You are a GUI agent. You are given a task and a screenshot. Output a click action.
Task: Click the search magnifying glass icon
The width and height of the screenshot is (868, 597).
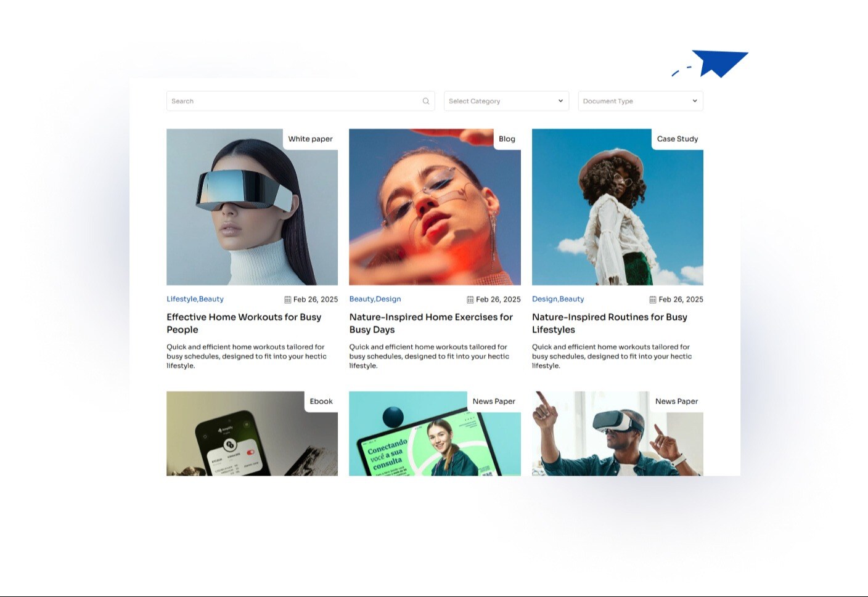[425, 100]
